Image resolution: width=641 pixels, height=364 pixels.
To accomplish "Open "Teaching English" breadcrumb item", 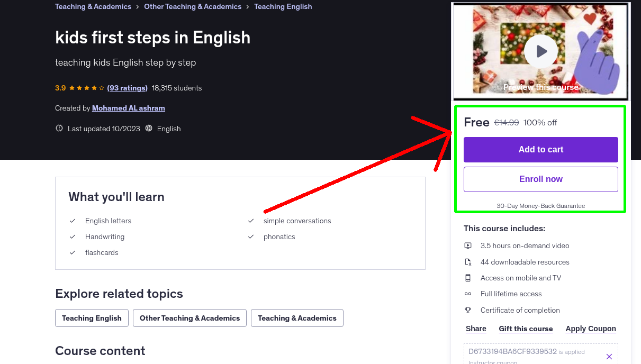I will point(283,6).
